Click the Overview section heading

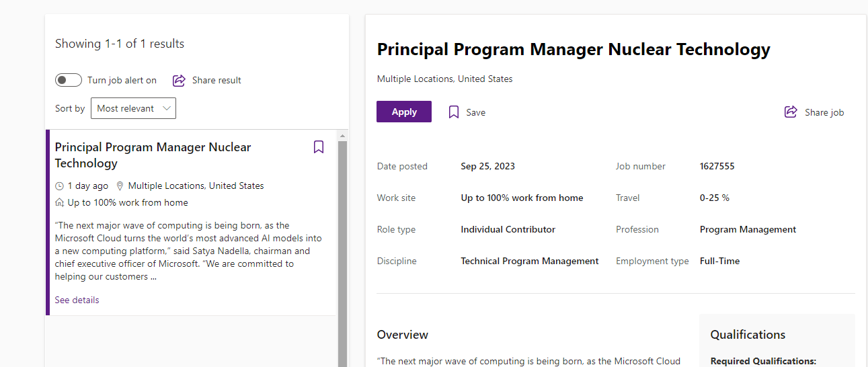pos(402,335)
